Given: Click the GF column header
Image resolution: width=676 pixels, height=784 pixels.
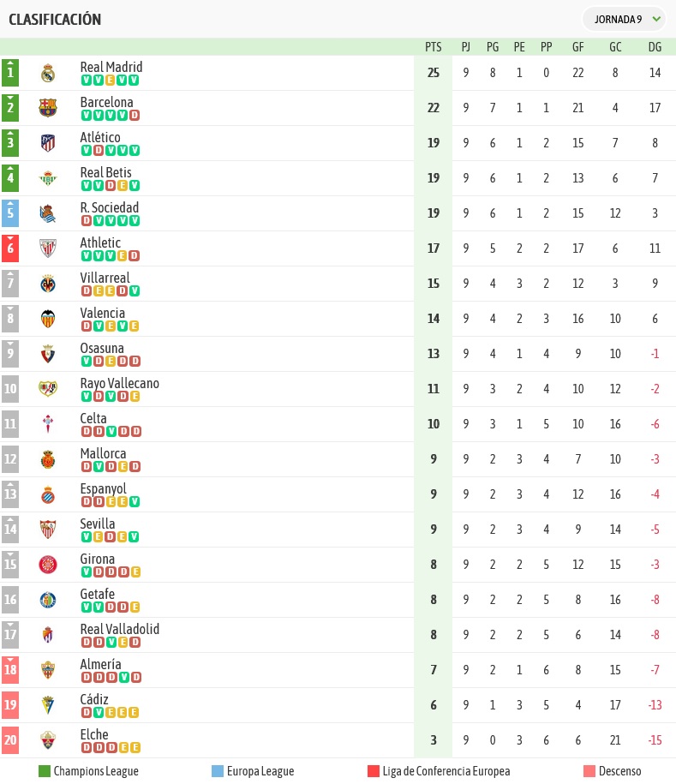Looking at the screenshot, I should (x=577, y=47).
